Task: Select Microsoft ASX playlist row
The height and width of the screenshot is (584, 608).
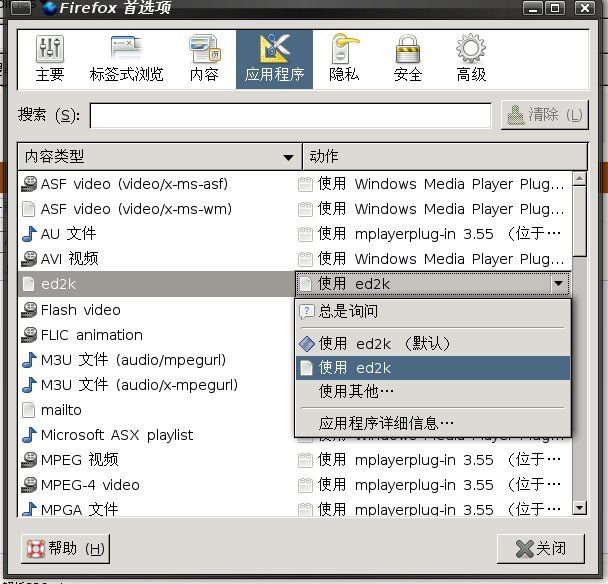Action: 156,435
